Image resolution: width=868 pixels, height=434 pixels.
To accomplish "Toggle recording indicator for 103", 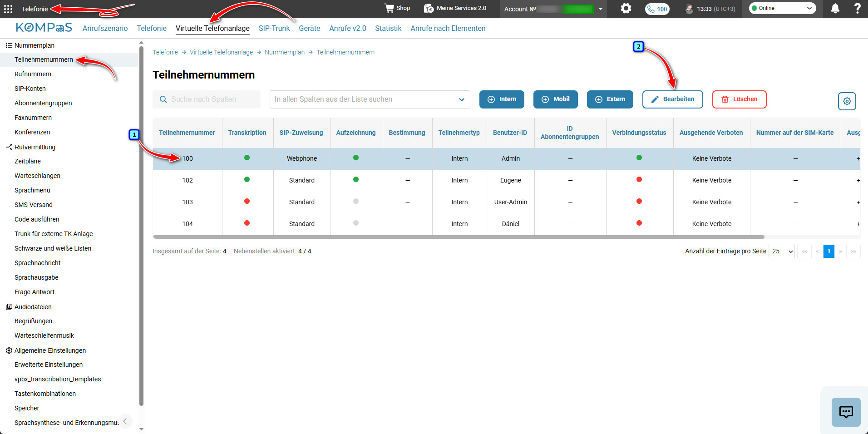I will pyautogui.click(x=356, y=201).
